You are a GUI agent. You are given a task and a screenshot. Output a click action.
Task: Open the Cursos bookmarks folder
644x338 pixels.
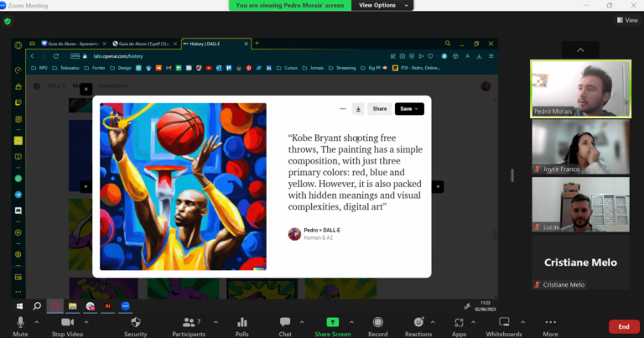287,68
